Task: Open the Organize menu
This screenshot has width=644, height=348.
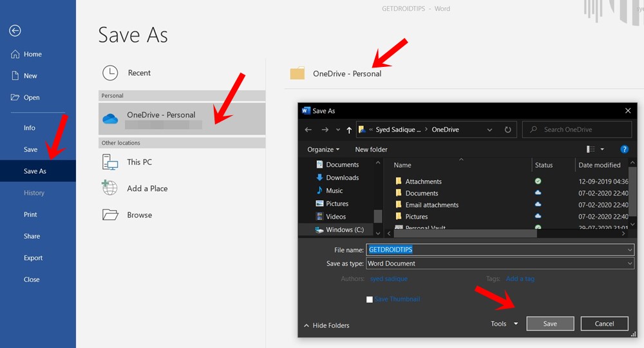Action: [x=323, y=149]
